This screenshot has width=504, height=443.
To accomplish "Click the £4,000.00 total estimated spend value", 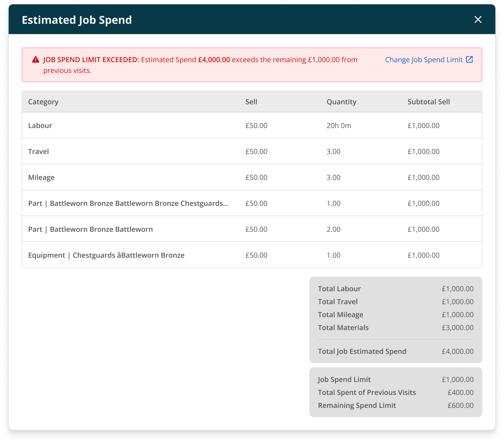I will click(457, 351).
